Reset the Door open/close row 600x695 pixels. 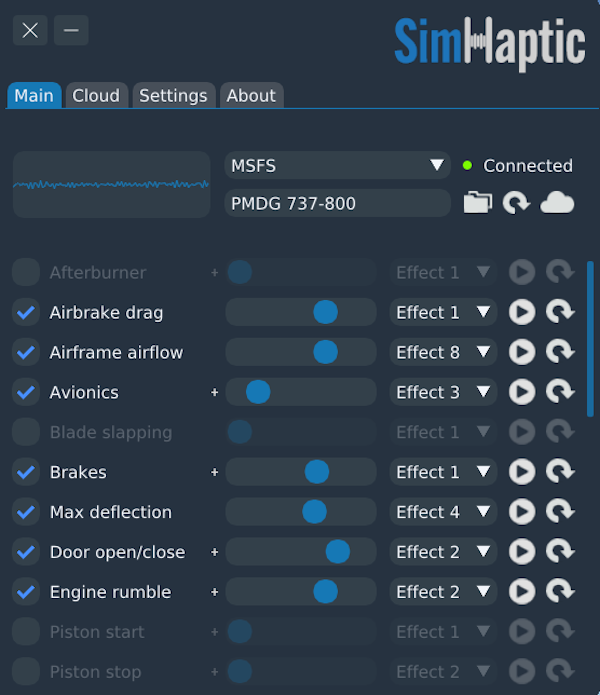[561, 551]
